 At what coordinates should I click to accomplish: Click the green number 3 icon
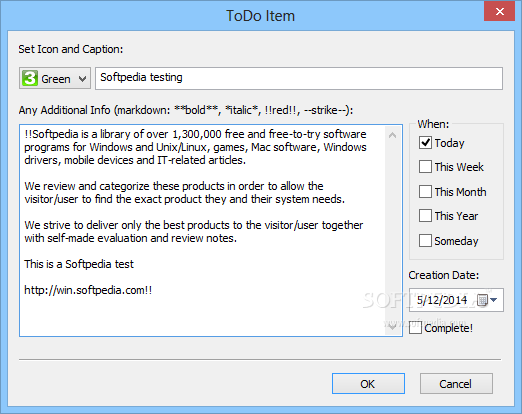point(30,78)
